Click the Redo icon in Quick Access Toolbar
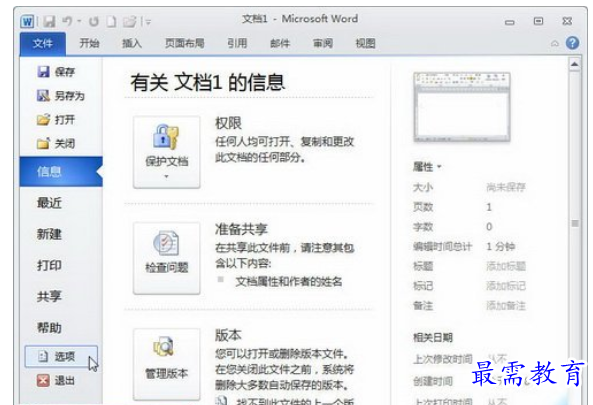Image resolution: width=593 pixels, height=405 pixels. coord(94,22)
